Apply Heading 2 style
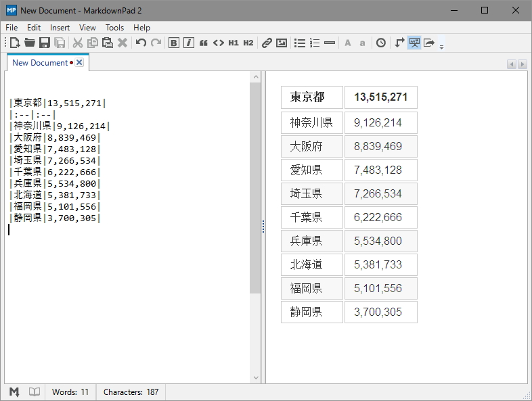 tap(248, 43)
